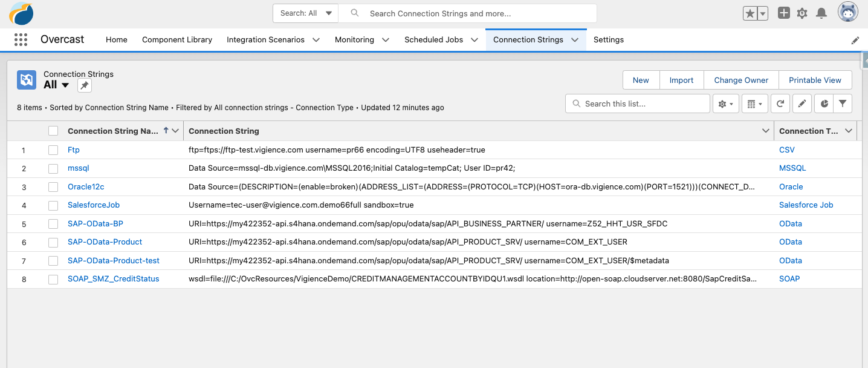The height and width of the screenshot is (368, 868).
Task: Click the SalesforceJob Username connection string cell
Action: (x=301, y=205)
